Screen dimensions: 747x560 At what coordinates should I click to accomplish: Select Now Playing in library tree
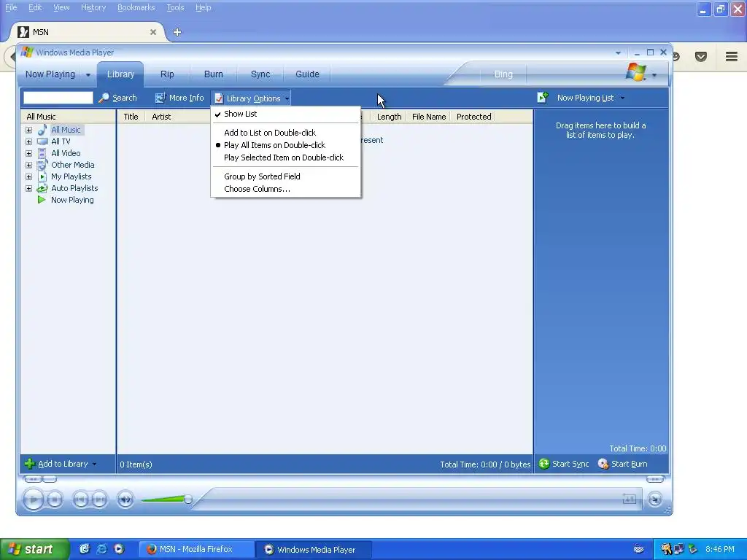(72, 200)
